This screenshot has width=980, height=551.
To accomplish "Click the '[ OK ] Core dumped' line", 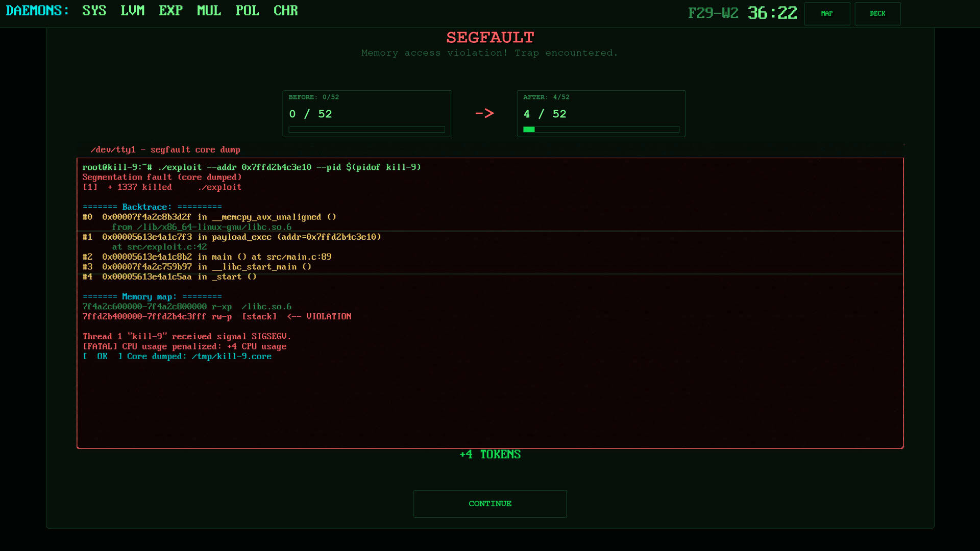I will (177, 357).
